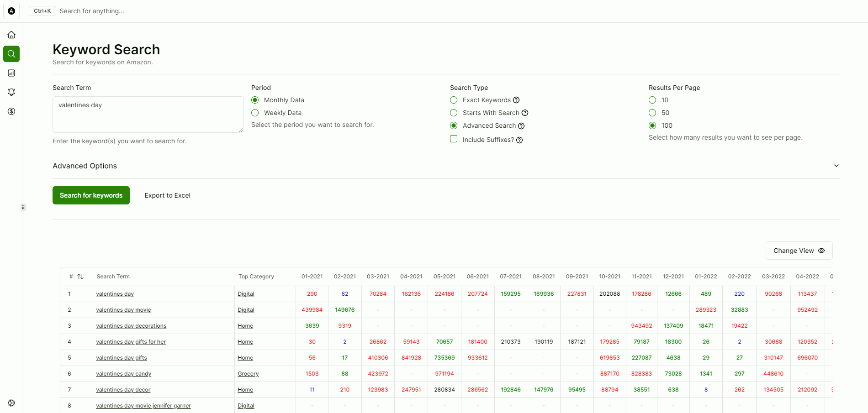
Task: Click the Search for keywords button
Action: [x=91, y=195]
